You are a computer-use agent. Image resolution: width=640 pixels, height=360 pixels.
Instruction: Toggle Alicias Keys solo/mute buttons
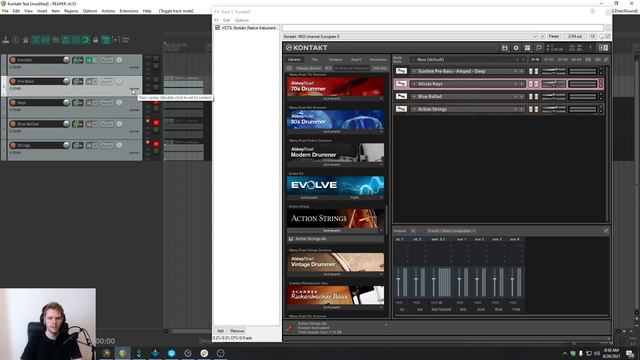533,84
